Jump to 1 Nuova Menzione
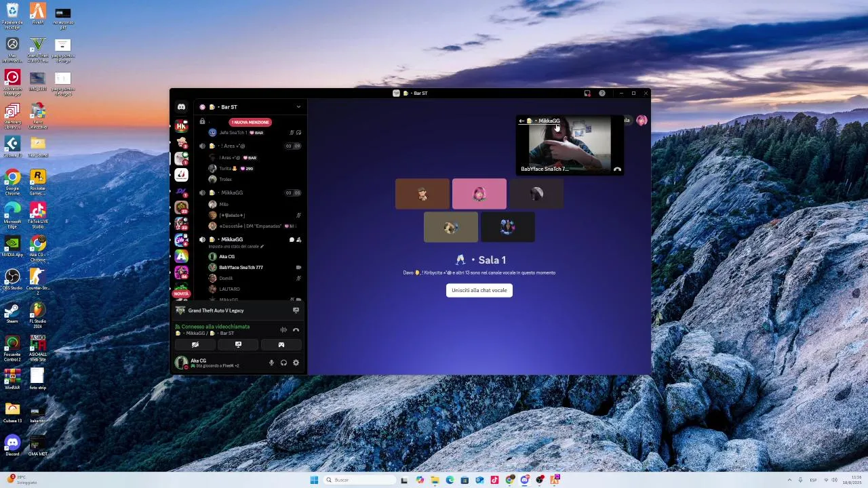This screenshot has width=868, height=488. tap(250, 122)
